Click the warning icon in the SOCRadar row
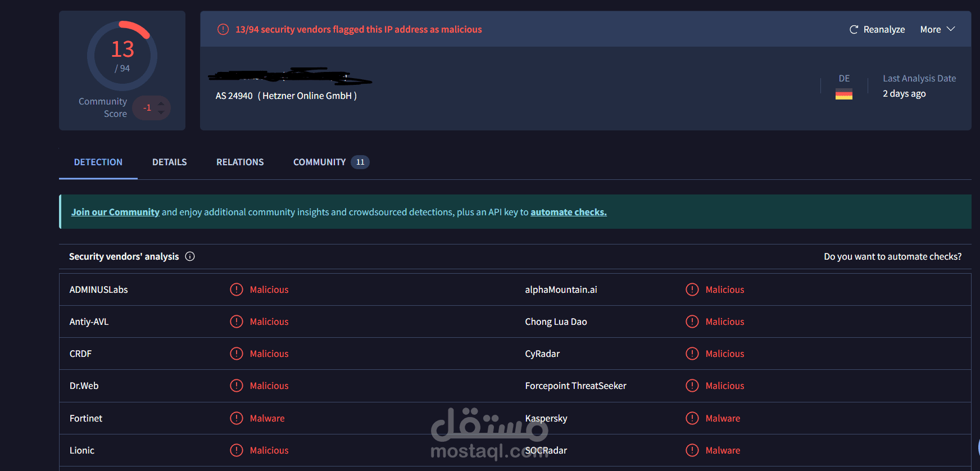Image resolution: width=980 pixels, height=471 pixels. pos(692,450)
